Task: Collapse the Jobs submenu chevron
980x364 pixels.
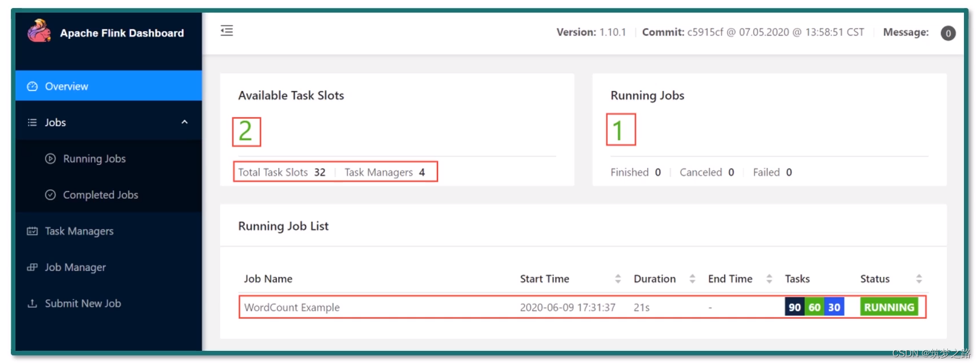Action: pos(185,122)
